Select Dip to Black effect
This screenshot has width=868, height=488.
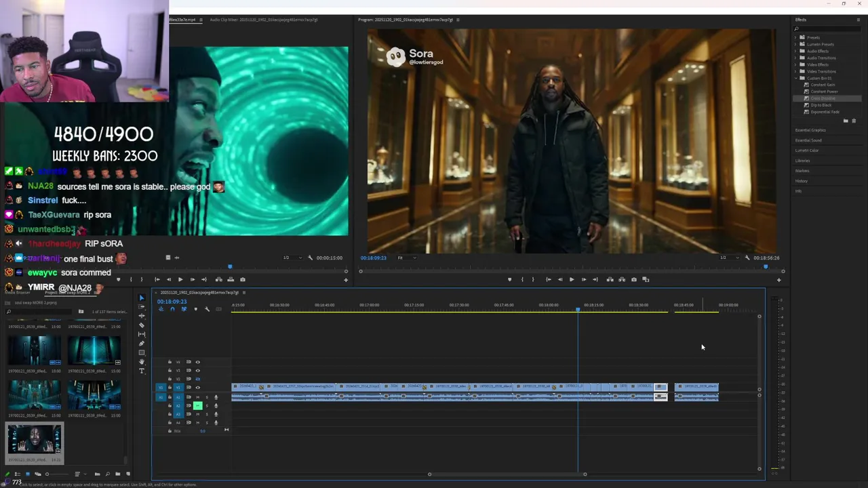pos(821,105)
